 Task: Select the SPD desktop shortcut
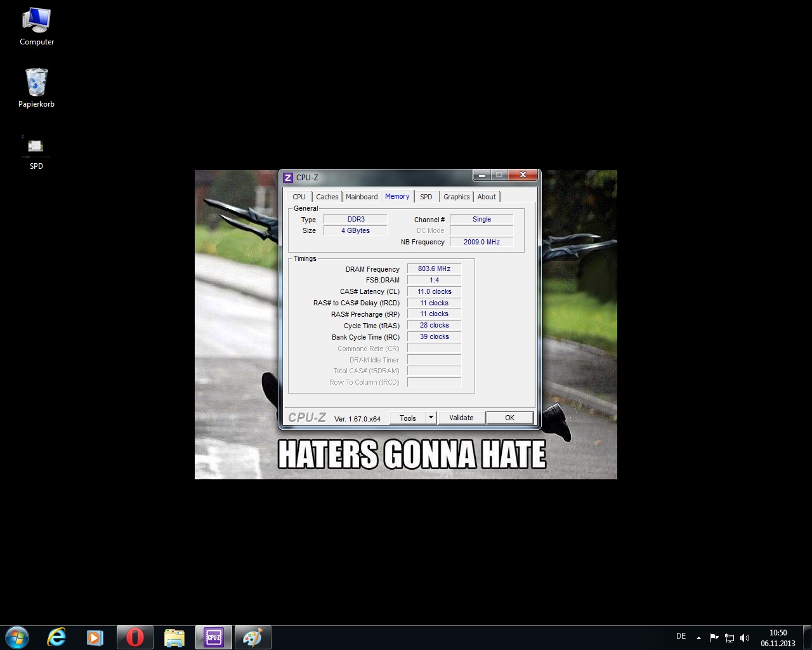[x=36, y=153]
